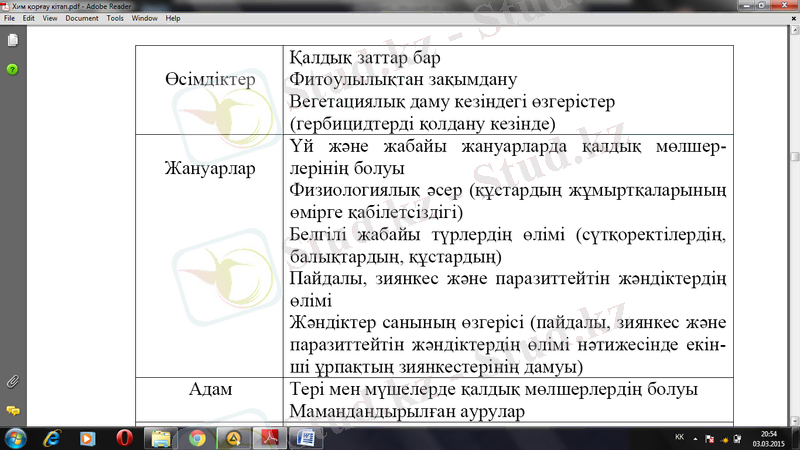Image resolution: width=800 pixels, height=450 pixels.
Task: Switch to Google Chrome in the taskbar
Action: coord(197,439)
